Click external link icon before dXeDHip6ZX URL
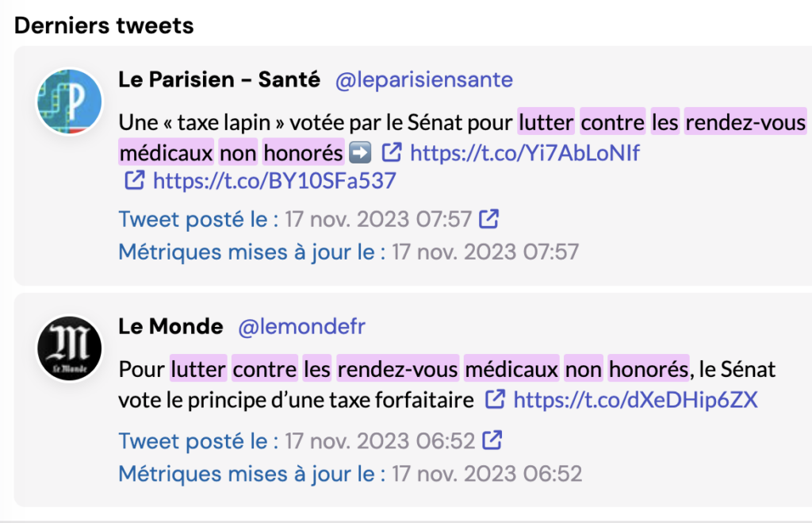This screenshot has height=523, width=812. (495, 400)
